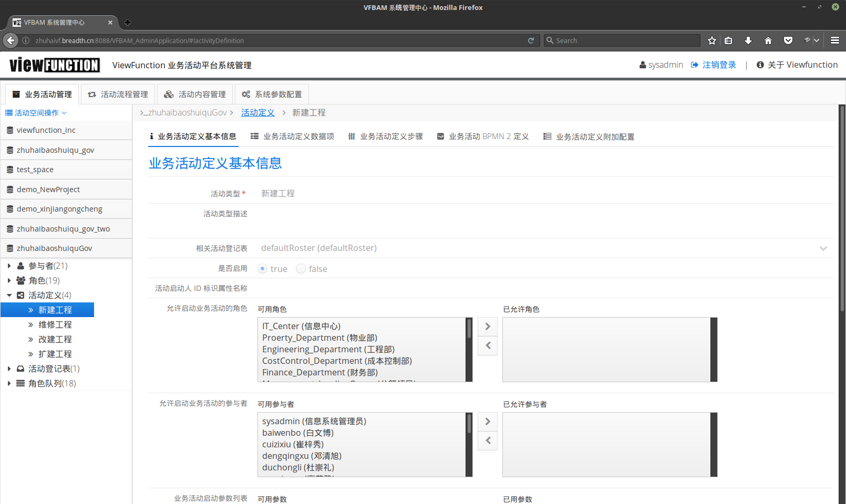Open 业务活动定义步骤 sub-tab
The width and height of the screenshot is (846, 504).
tap(386, 136)
